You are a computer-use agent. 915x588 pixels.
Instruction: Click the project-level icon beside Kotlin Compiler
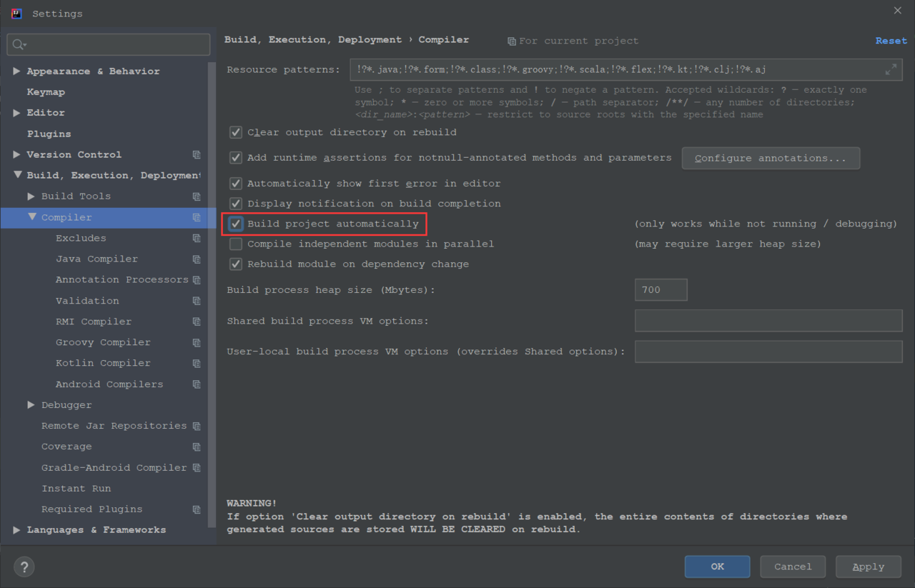click(197, 363)
